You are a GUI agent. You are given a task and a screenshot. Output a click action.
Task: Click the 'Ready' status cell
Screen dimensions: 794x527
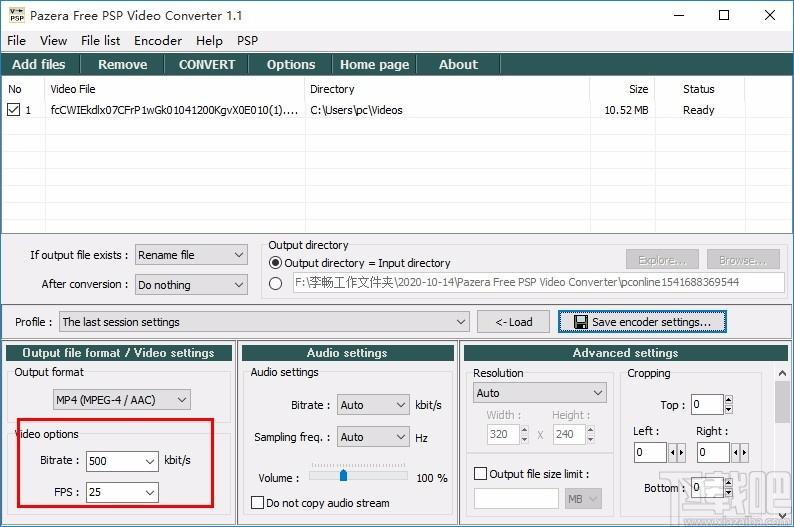tap(698, 110)
